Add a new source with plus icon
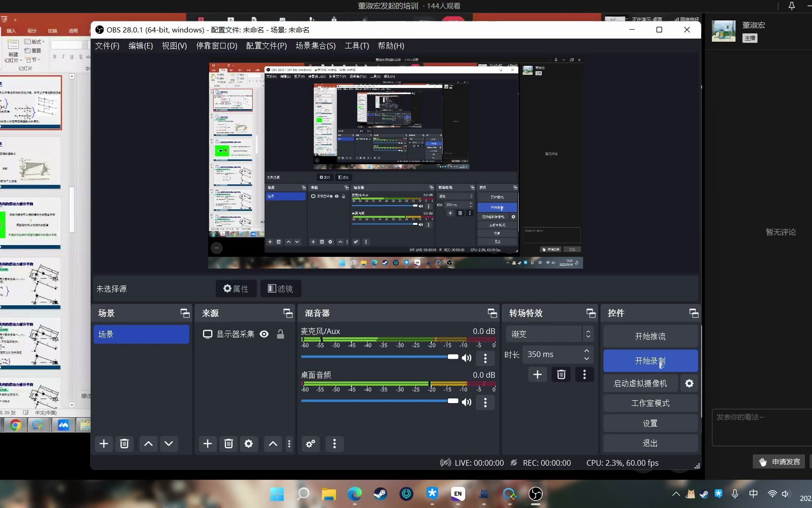Screen dimensions: 812x508 (208, 444)
